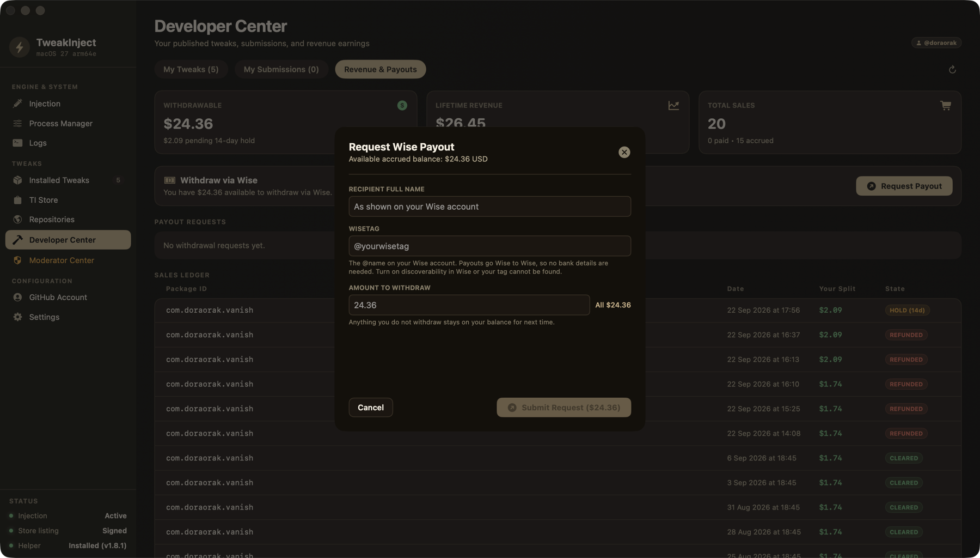Click Submit Request ($24.36) button
This screenshot has width=980, height=558.
tap(563, 408)
